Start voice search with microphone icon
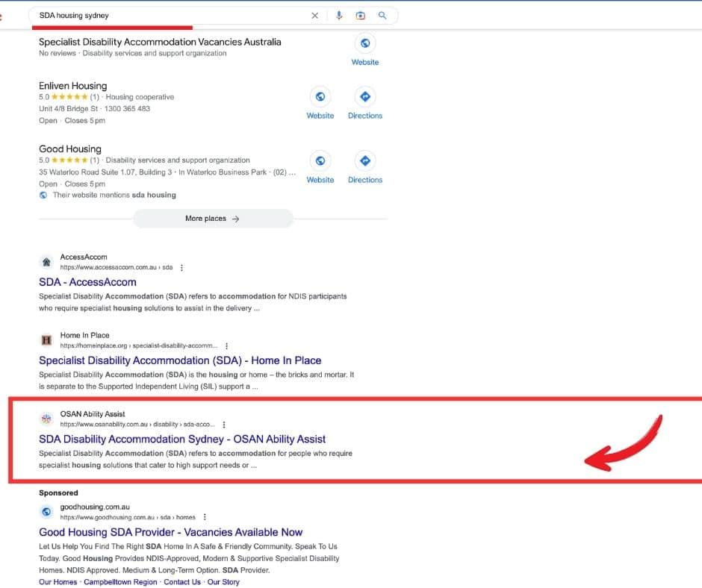The height and width of the screenshot is (588, 702). (338, 16)
